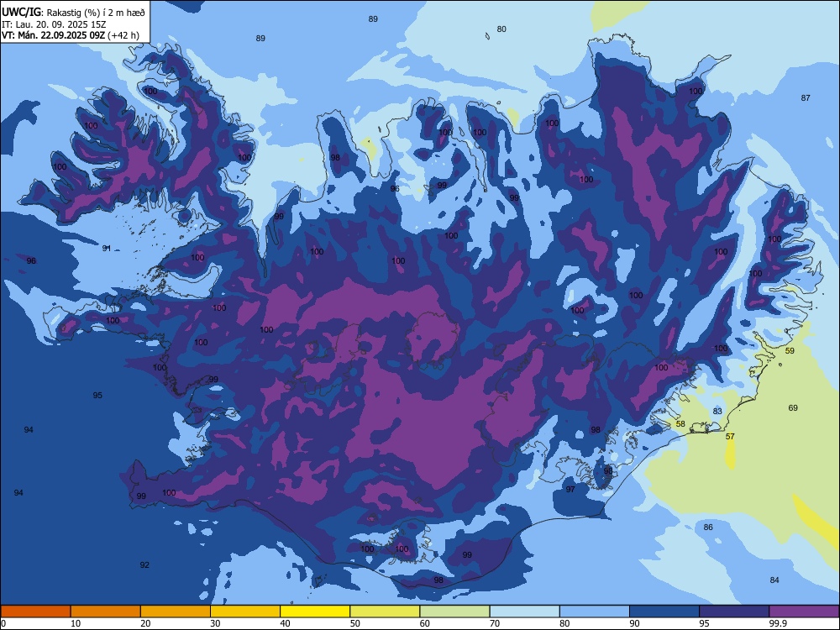840x630 pixels.
Task: Select the 'IT: Lau. 20. 09. 2025 15Z' line
Action: coord(54,24)
